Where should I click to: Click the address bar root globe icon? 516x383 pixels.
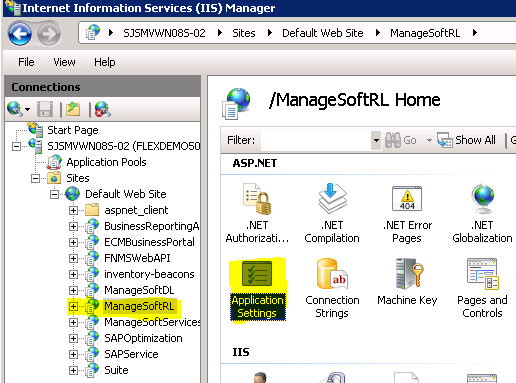pyautogui.click(x=93, y=33)
